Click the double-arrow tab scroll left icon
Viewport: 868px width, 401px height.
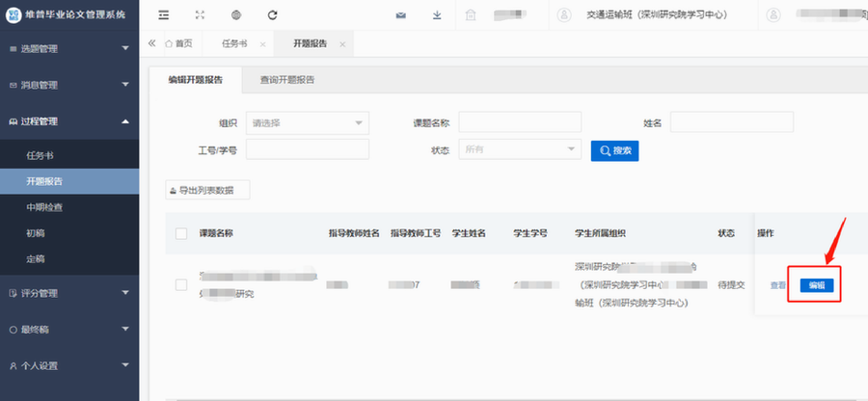pyautogui.click(x=152, y=43)
